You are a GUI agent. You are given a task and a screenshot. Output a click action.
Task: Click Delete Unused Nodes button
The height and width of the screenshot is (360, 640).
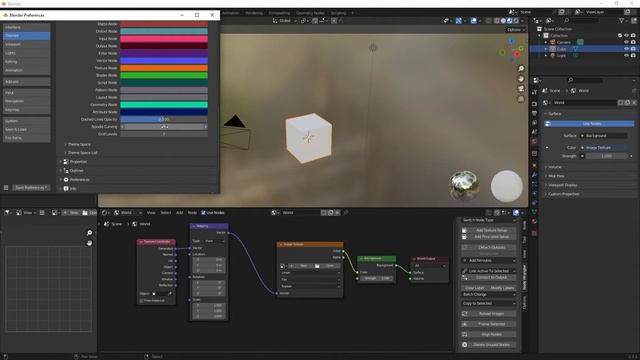point(488,345)
